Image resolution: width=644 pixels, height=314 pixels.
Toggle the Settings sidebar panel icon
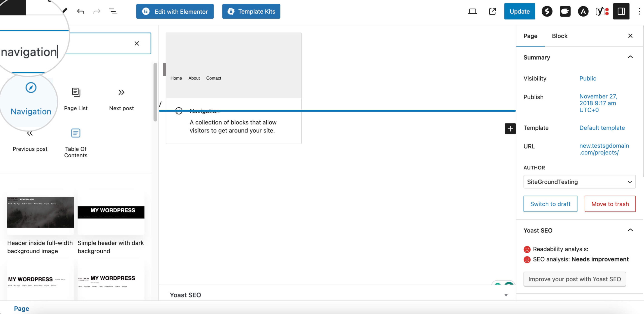[621, 11]
